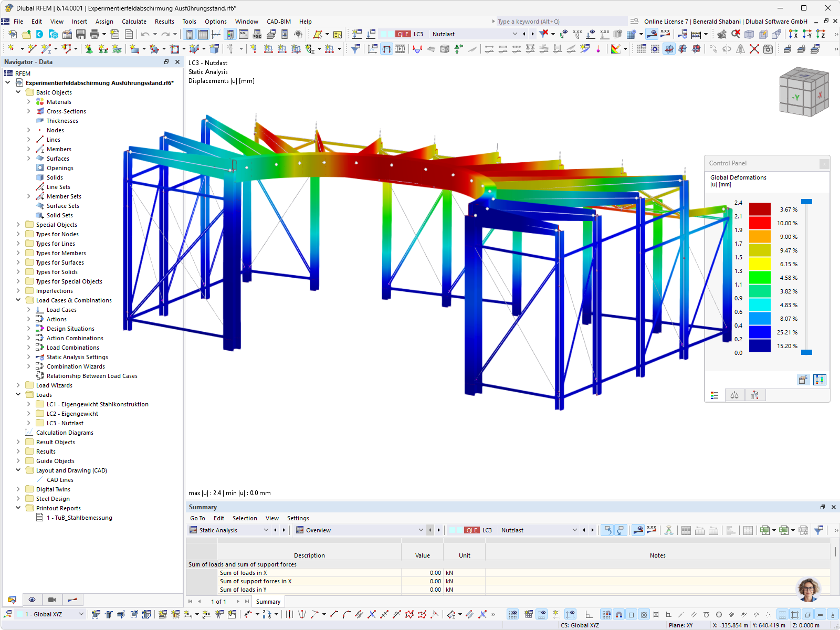
Task: Select LC3 - Nutzlast in Loads tree
Action: pyautogui.click(x=65, y=423)
